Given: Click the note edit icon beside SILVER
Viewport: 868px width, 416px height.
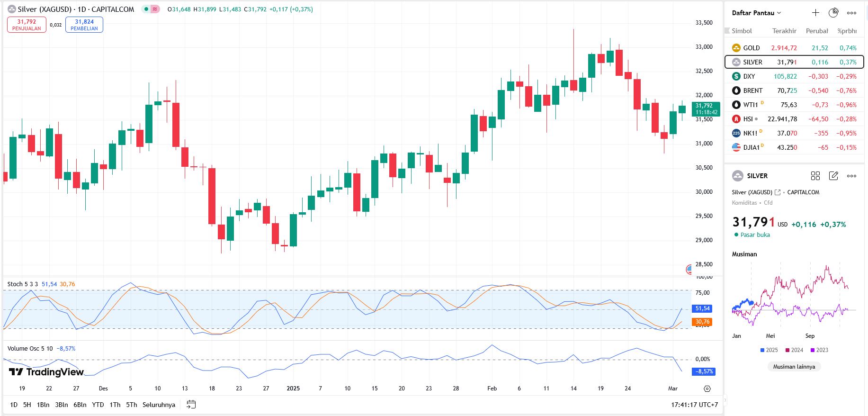Looking at the screenshot, I should [x=833, y=176].
